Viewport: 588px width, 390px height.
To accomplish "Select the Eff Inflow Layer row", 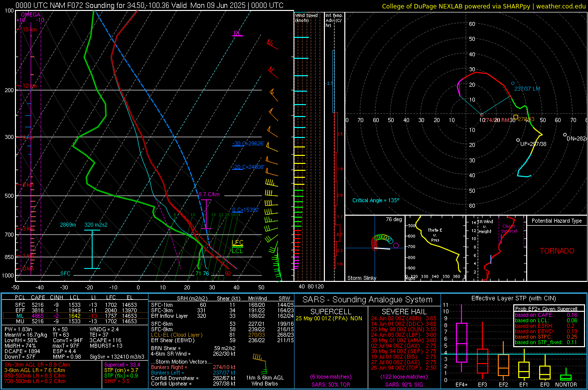I will click(x=221, y=316).
